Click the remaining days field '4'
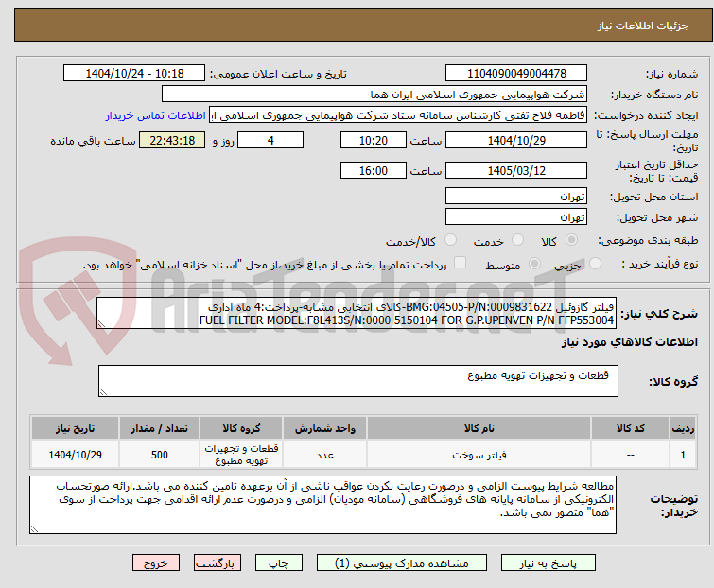714x588 pixels. point(270,140)
